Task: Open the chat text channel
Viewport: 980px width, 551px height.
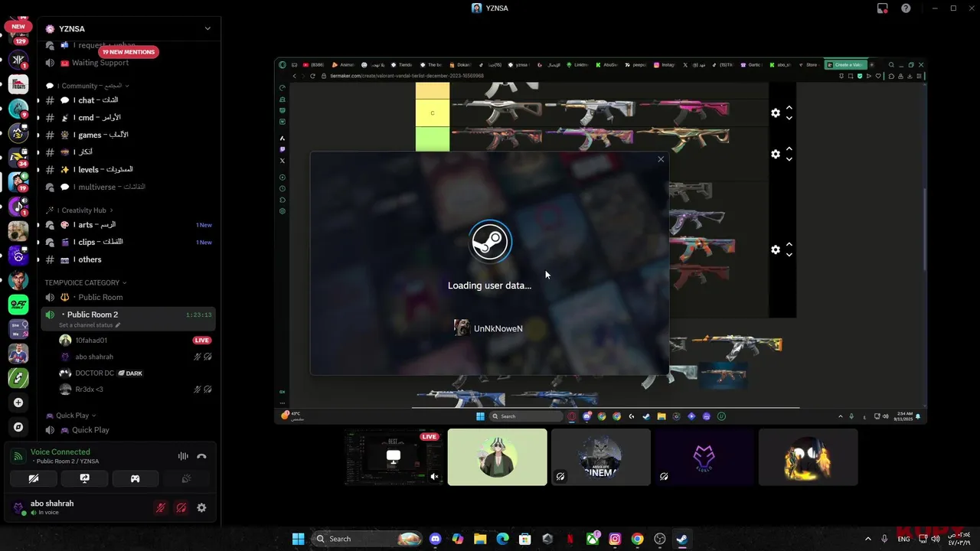Action: click(x=127, y=100)
